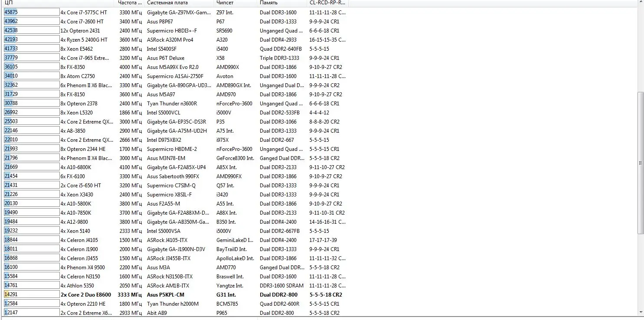Select the 4100 МГц frequency cell
Screen dimensions: 644x320
pos(131,167)
